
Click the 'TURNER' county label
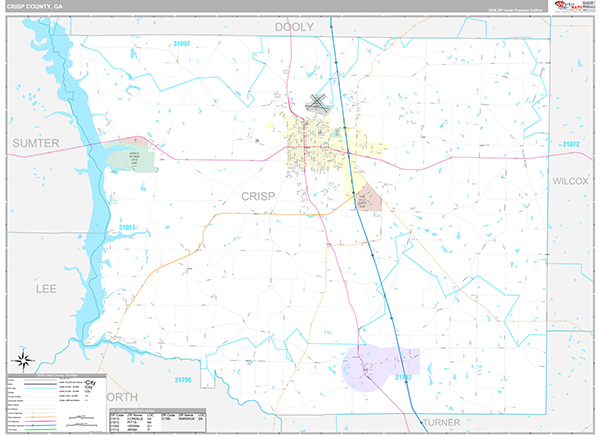coord(442,423)
